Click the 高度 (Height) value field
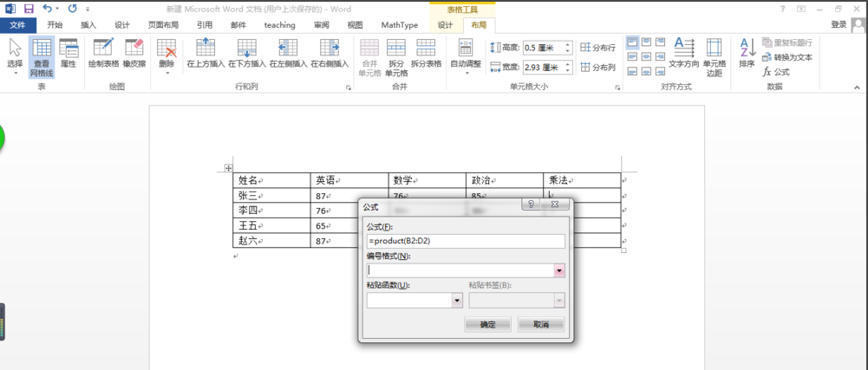 point(543,49)
